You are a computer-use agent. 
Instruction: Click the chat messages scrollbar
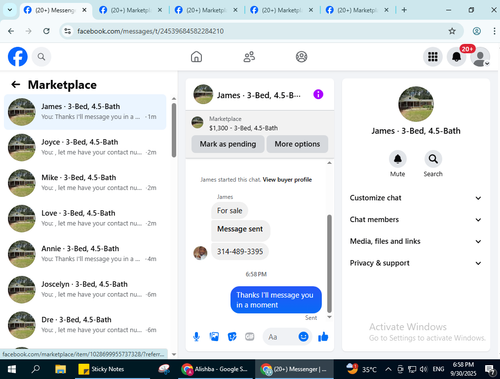pyautogui.click(x=329, y=263)
